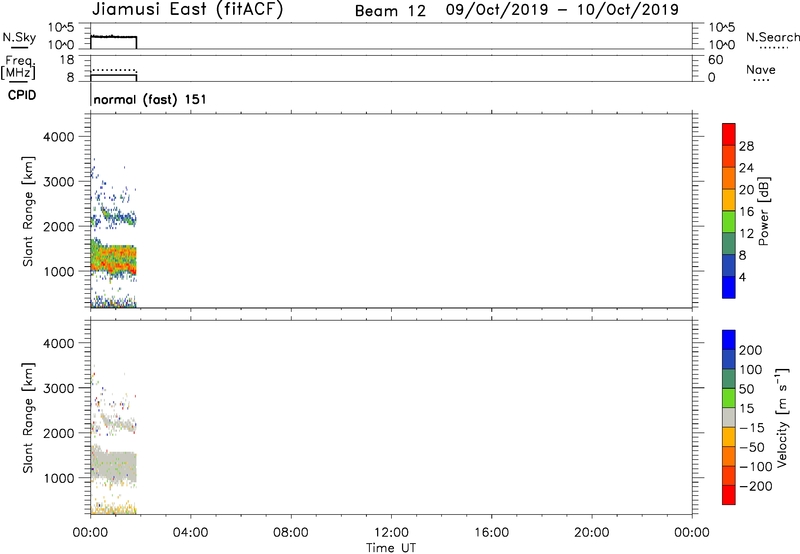Click the 'Velocity [m s-1]' colorbar label

click(783, 417)
